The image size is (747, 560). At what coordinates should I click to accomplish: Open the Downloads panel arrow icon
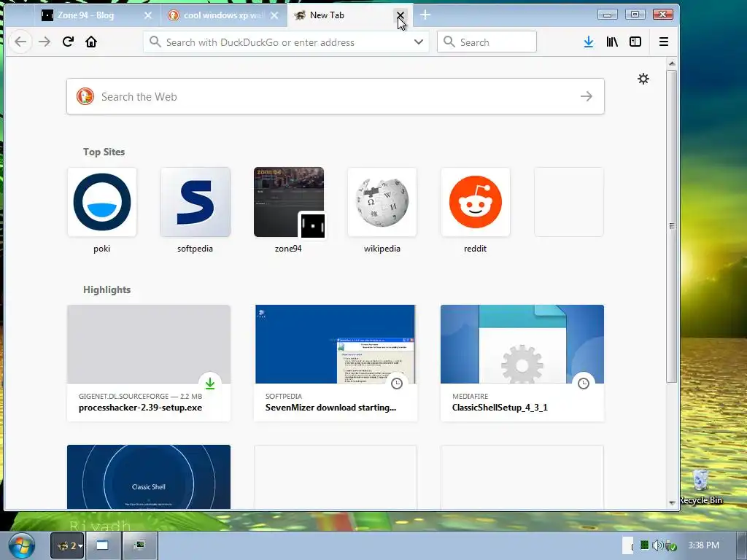589,42
